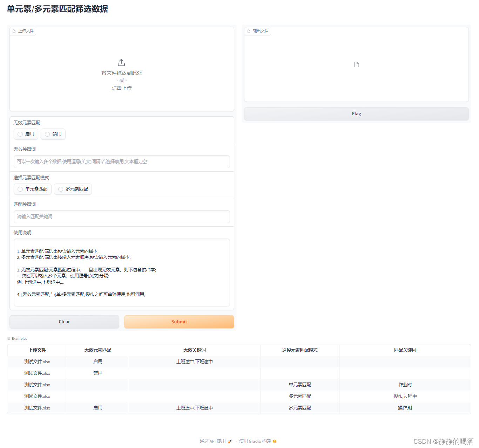This screenshot has width=479, height=448.
Task: Select 禁用 for 无效元素匹配
Action: (53, 134)
